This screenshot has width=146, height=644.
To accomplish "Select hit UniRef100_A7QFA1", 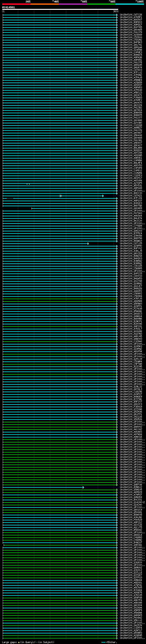I will tap(131, 585).
